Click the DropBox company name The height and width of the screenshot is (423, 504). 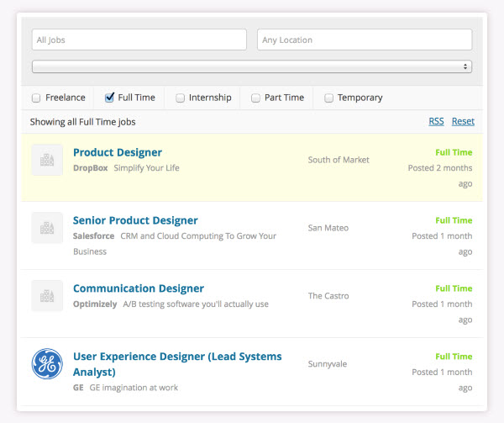pyautogui.click(x=91, y=168)
